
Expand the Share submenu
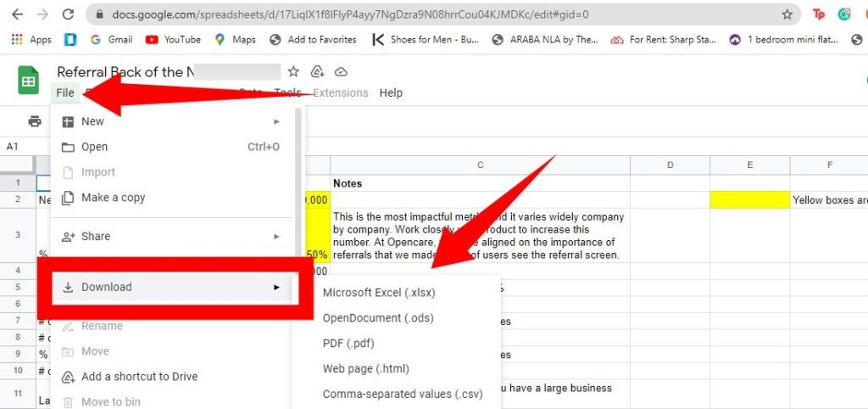click(x=171, y=236)
